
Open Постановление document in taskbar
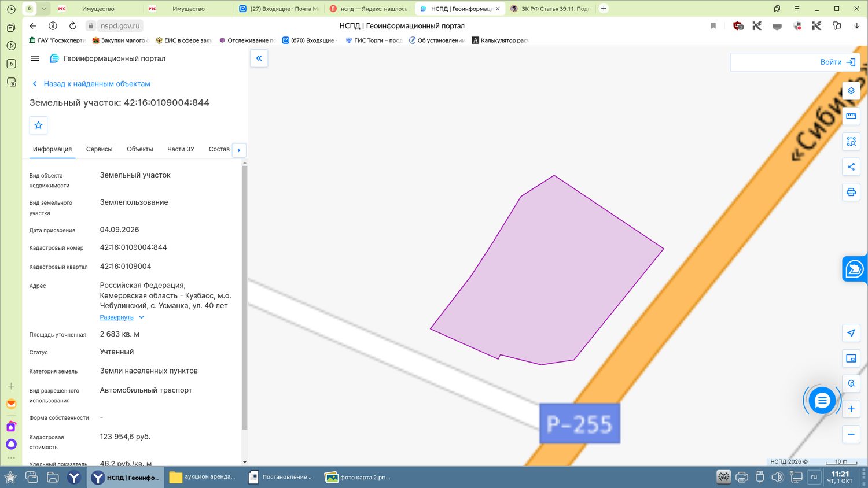(281, 477)
